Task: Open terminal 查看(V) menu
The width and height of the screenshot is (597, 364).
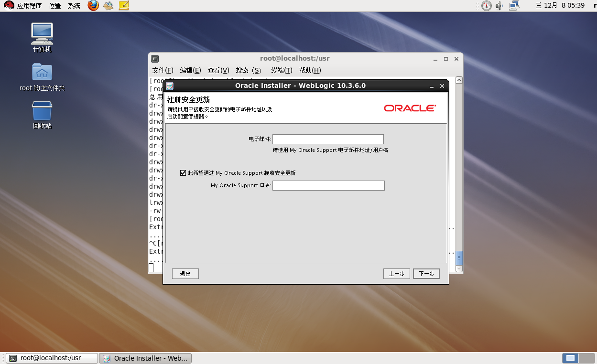Action: tap(218, 70)
